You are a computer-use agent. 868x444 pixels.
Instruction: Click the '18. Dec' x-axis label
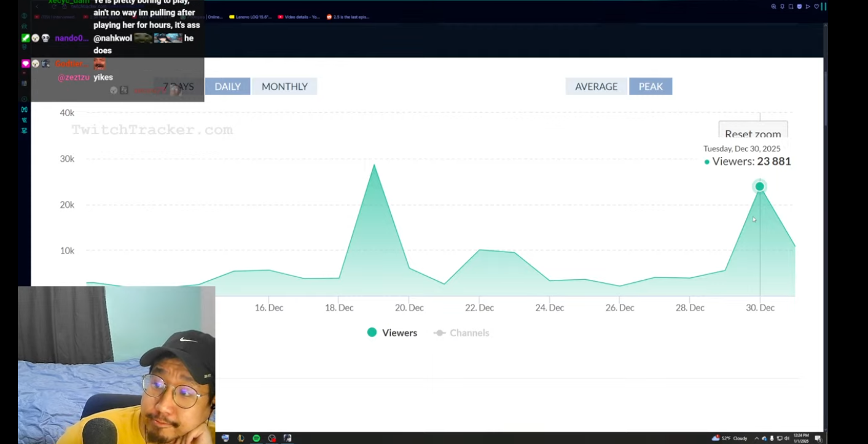339,307
